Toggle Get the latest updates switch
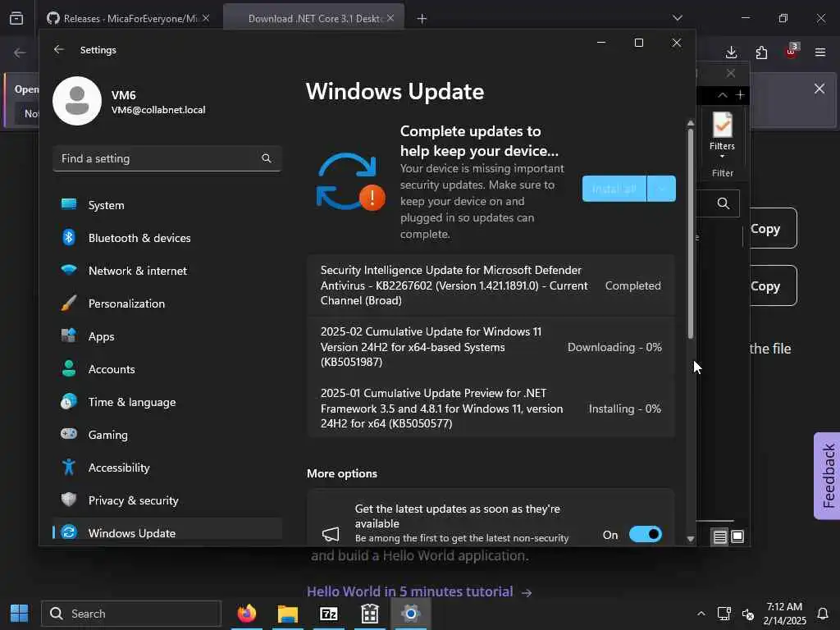The image size is (840, 630). click(646, 534)
